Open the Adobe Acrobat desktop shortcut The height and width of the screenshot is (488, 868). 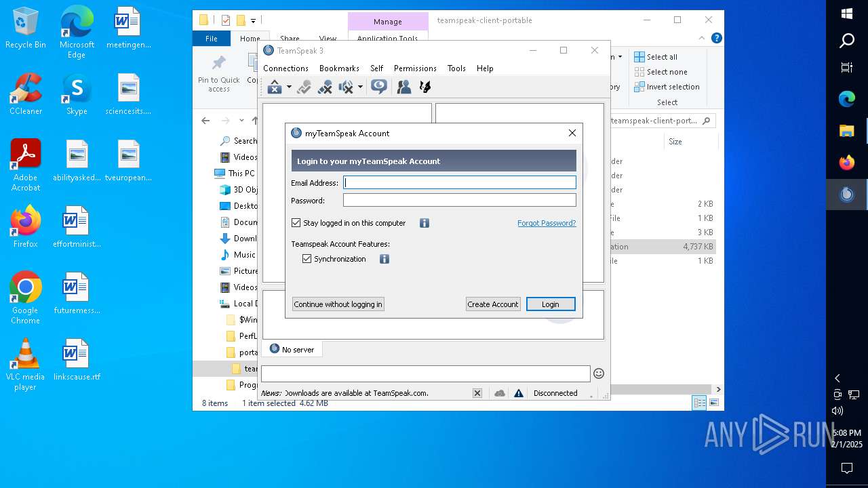(x=26, y=165)
